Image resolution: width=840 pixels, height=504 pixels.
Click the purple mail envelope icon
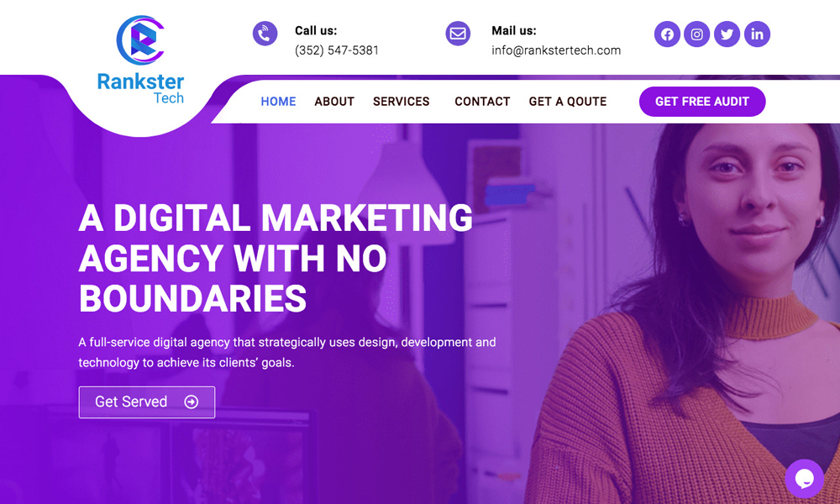458,34
